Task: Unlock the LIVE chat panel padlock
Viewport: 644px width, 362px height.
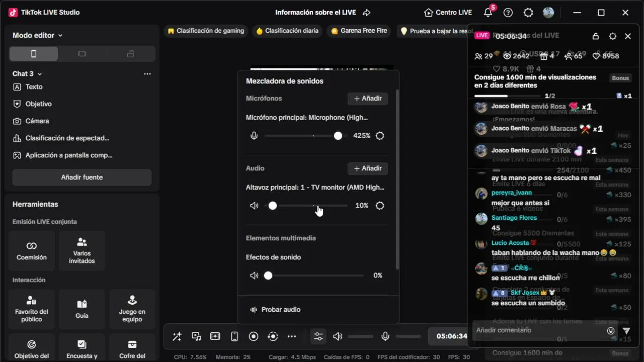Action: coord(596,36)
